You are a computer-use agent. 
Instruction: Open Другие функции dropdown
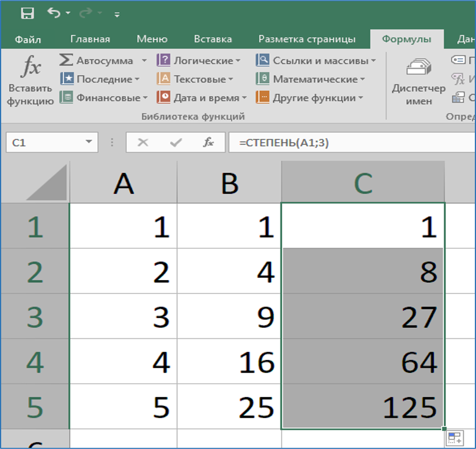[310, 97]
